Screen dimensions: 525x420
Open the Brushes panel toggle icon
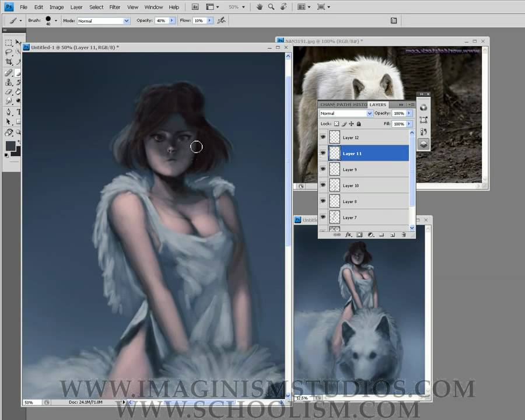394,20
